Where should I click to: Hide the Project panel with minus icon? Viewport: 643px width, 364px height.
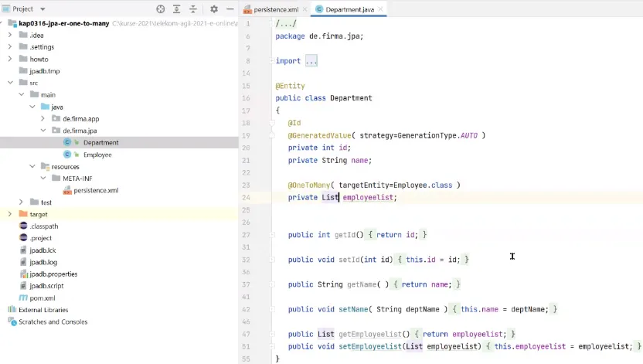pos(230,9)
